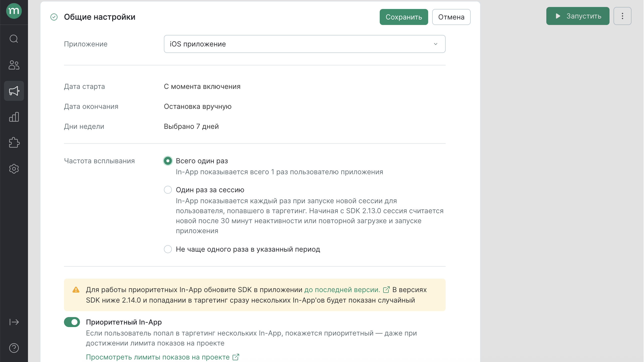Click the Запустить button
This screenshot has width=644, height=362.
pyautogui.click(x=578, y=16)
